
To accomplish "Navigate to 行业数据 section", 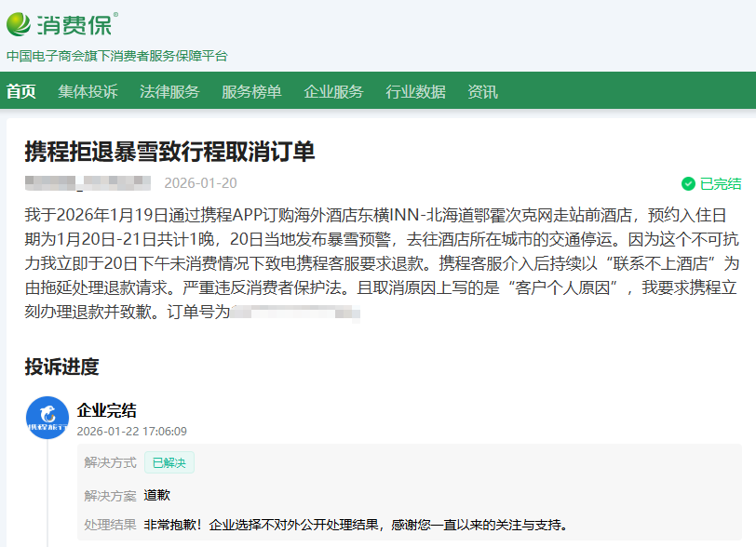I will pos(415,92).
